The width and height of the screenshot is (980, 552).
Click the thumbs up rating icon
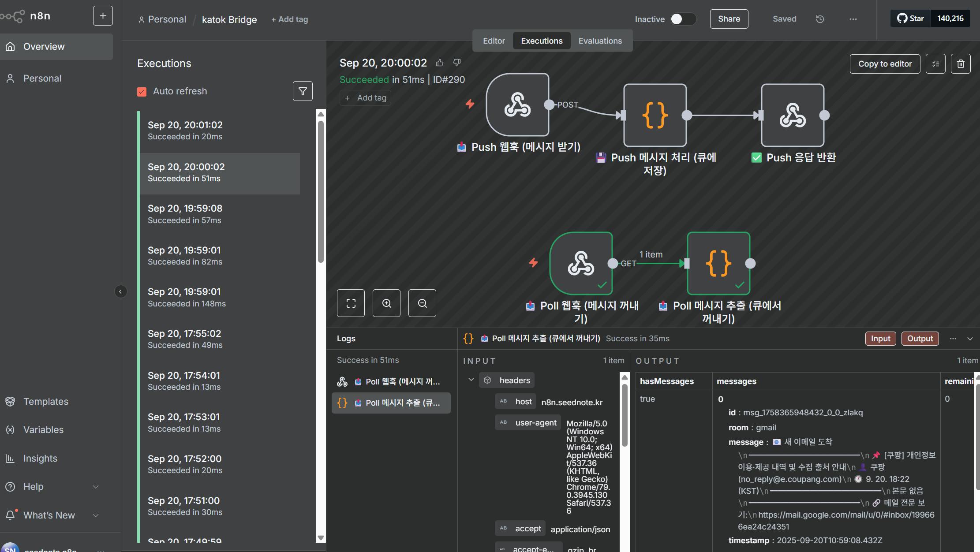(440, 63)
